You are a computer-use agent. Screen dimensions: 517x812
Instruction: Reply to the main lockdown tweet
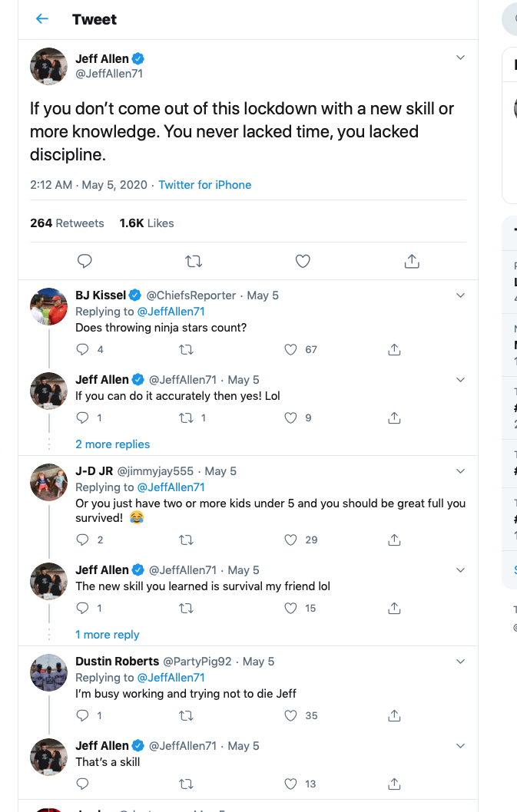(x=85, y=262)
